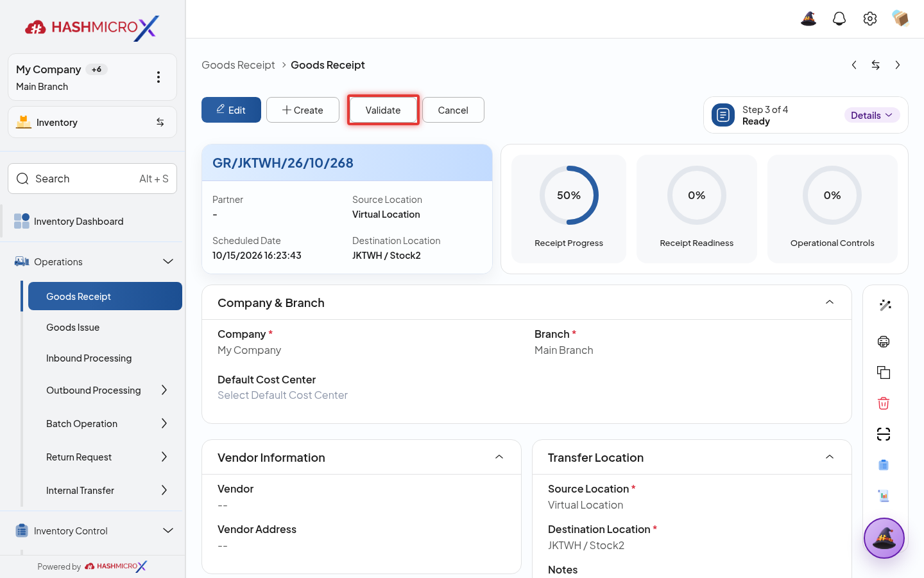
Task: Open Inbound Processing menu item
Action: tap(105, 358)
